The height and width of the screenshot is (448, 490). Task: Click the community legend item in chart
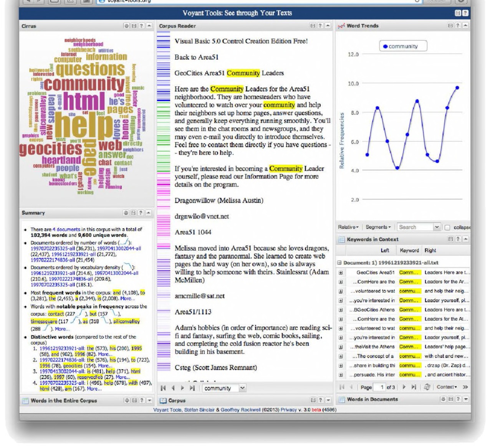click(x=403, y=46)
